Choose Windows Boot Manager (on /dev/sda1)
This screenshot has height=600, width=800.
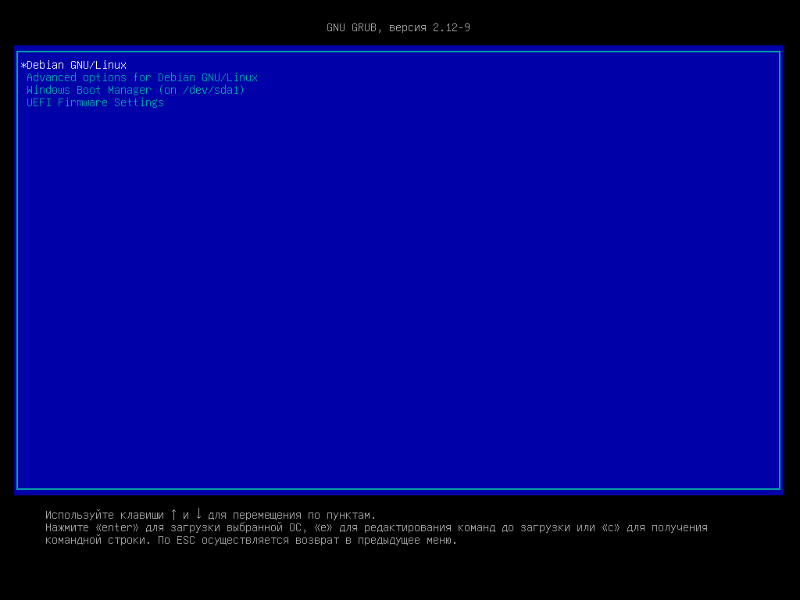(135, 90)
